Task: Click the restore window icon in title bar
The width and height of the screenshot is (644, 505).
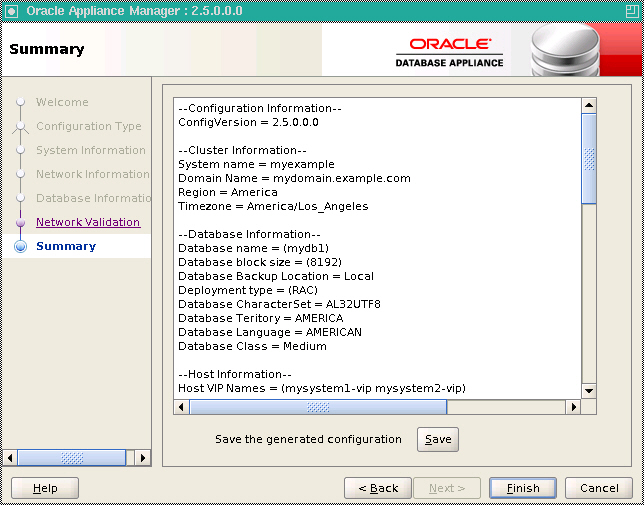Action: tap(632, 11)
